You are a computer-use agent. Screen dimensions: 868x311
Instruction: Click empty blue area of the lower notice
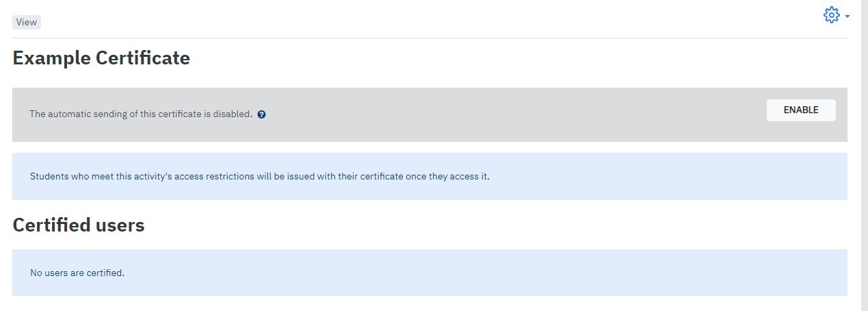(479, 273)
